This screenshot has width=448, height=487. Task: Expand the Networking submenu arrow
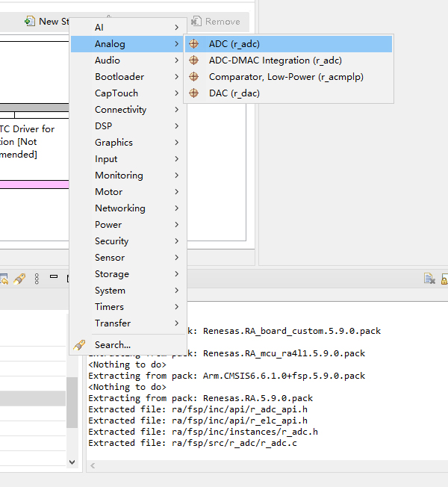tap(176, 208)
